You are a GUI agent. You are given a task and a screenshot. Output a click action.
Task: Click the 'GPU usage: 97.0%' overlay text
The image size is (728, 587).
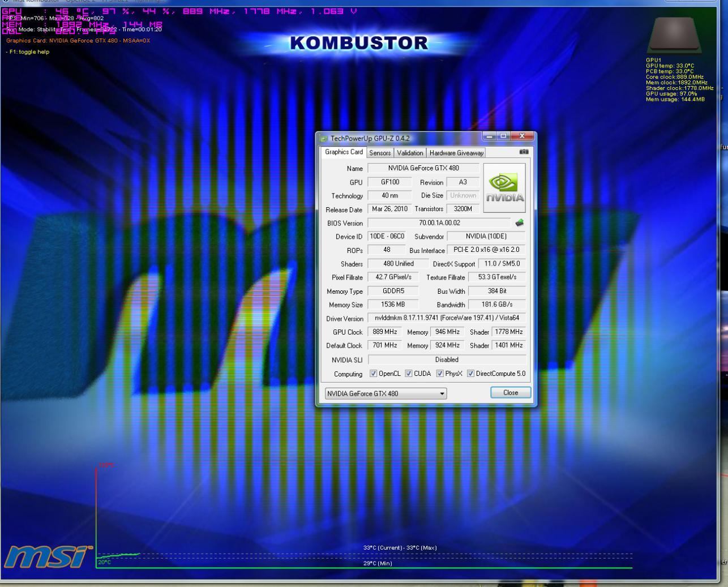click(x=671, y=94)
